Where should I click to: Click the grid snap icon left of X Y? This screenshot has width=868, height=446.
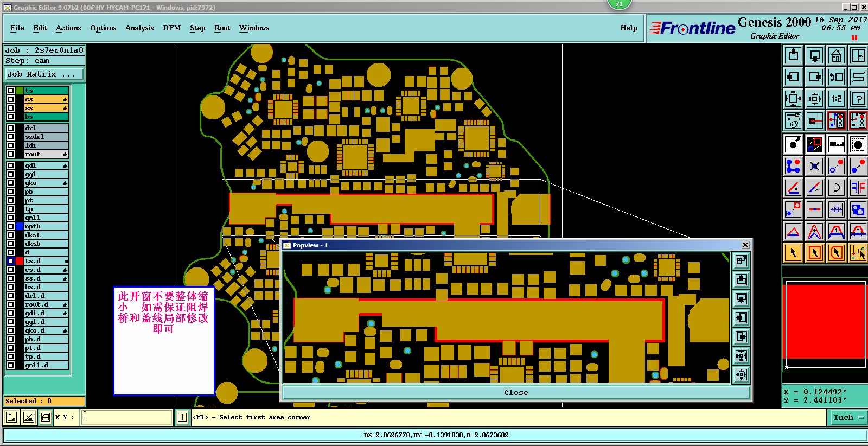46,417
